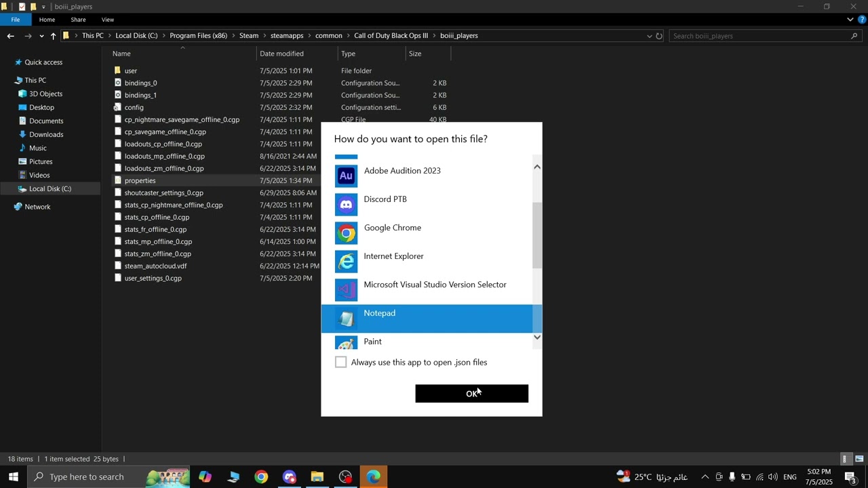Screen dimensions: 868x488
Task: Select user_settings_0.cgp file
Action: (x=153, y=279)
